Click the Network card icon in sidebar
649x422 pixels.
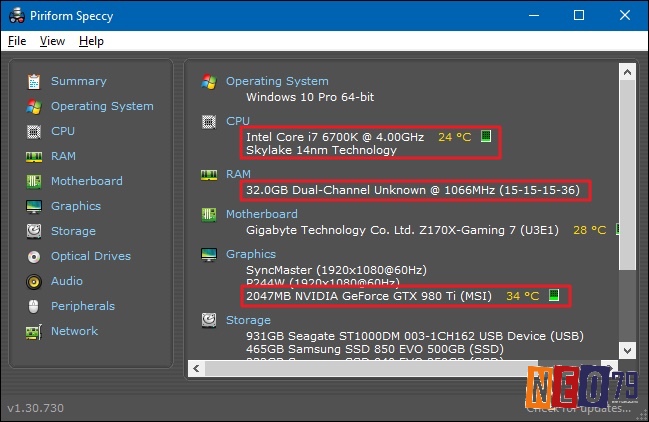click(x=34, y=332)
